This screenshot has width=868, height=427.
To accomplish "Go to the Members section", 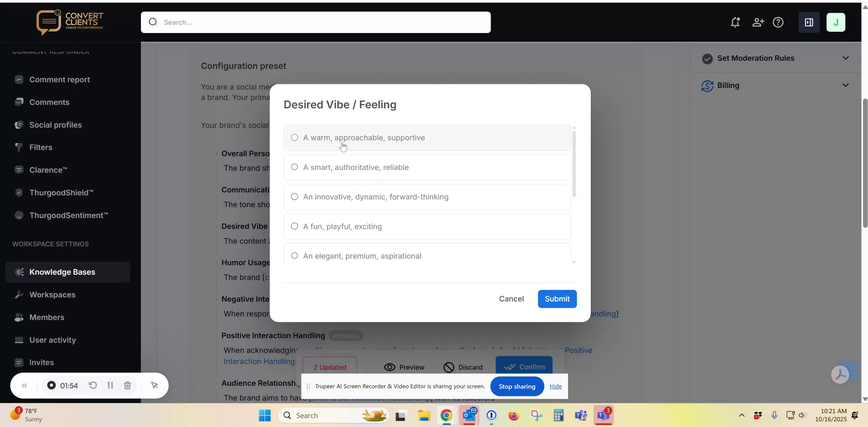I will point(48,317).
